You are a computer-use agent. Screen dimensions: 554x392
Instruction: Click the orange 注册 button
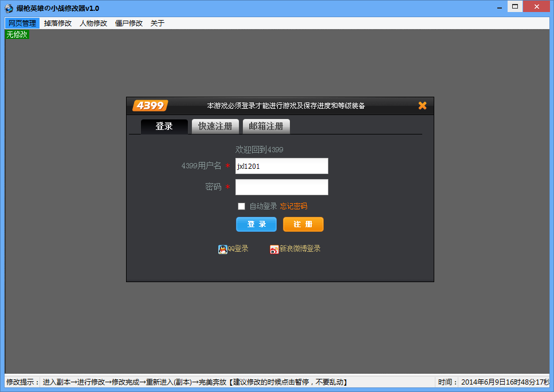[303, 224]
